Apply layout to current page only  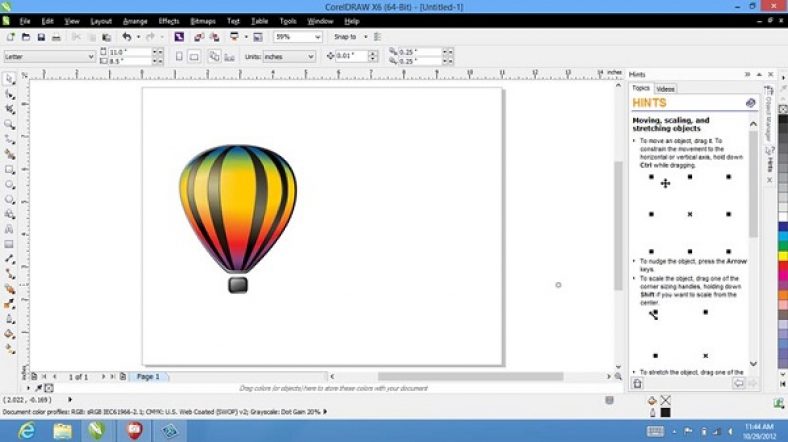tap(230, 57)
